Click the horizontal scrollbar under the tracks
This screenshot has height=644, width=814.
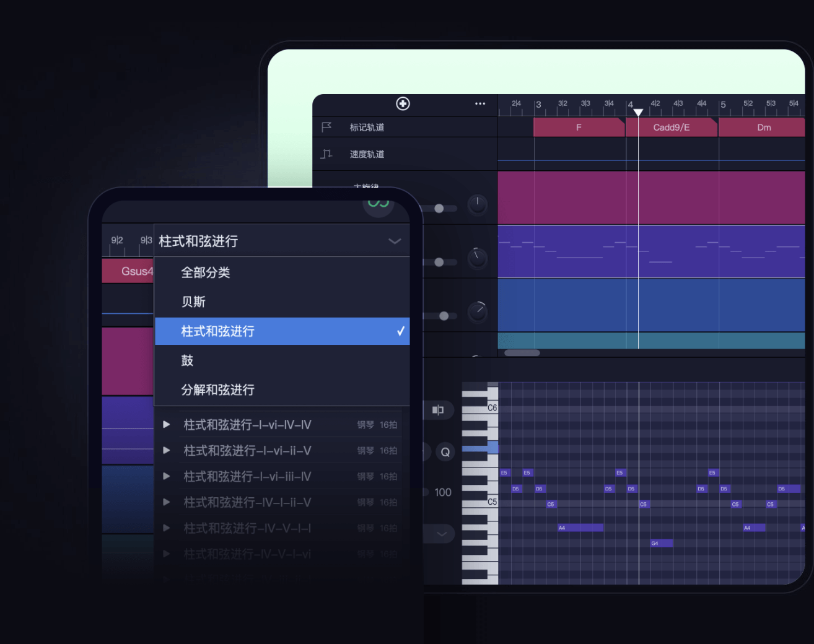click(522, 353)
